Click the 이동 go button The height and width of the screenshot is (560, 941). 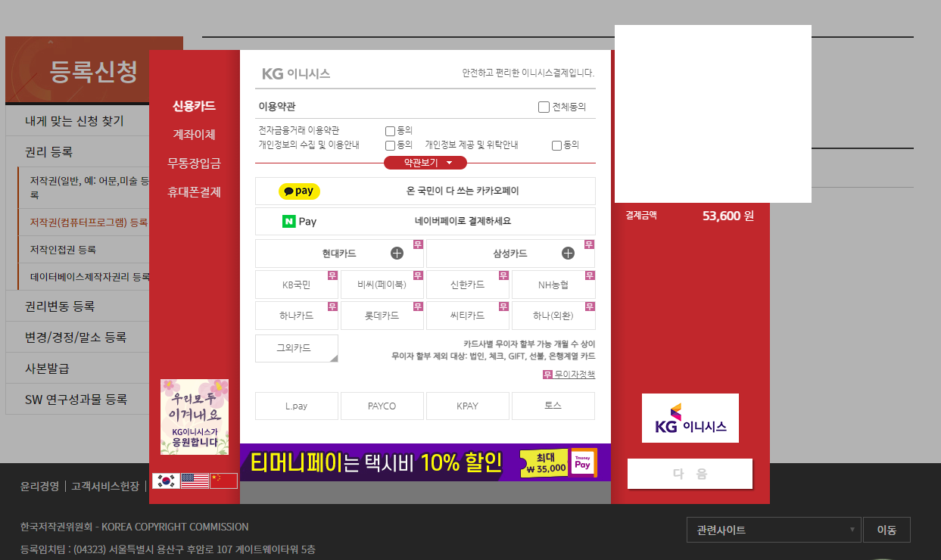(886, 530)
